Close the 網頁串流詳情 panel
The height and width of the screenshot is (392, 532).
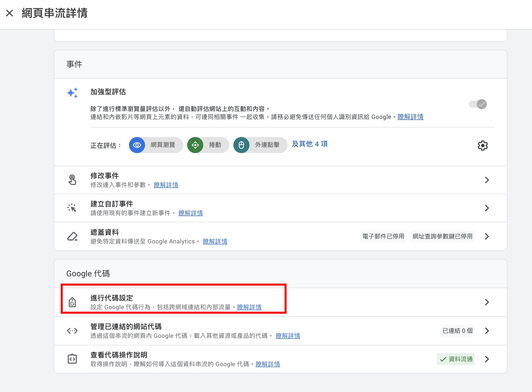click(10, 13)
